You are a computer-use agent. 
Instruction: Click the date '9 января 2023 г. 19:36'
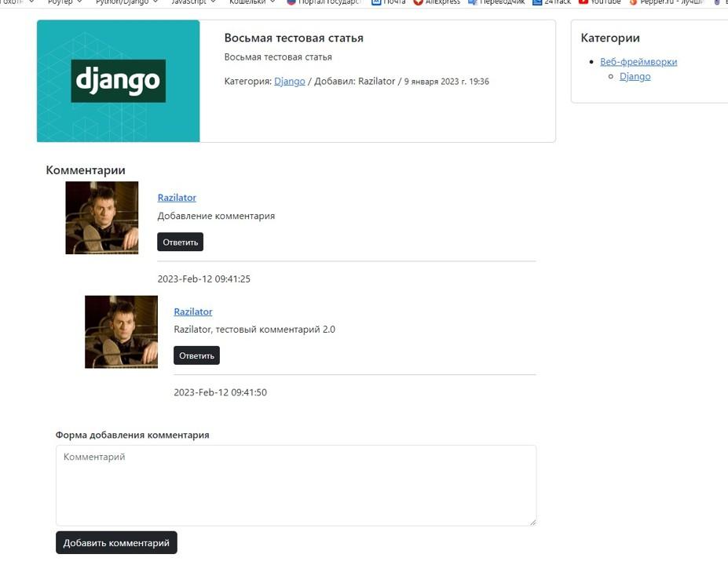pos(447,82)
